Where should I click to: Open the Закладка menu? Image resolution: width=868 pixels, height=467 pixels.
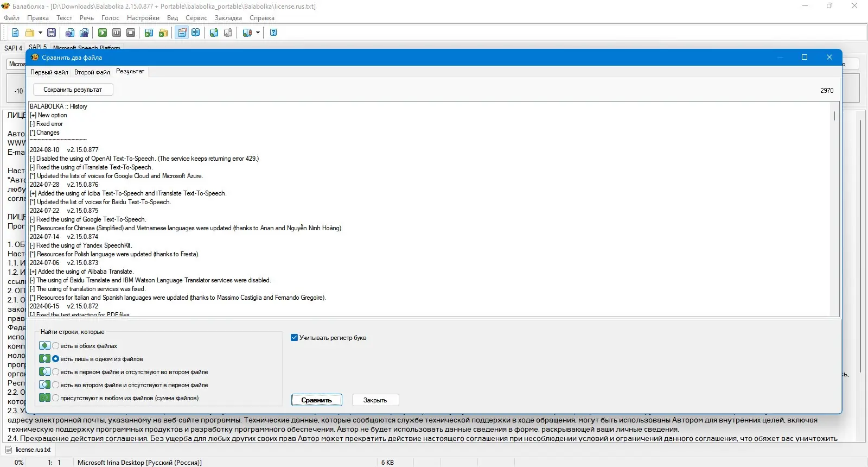pyautogui.click(x=228, y=18)
